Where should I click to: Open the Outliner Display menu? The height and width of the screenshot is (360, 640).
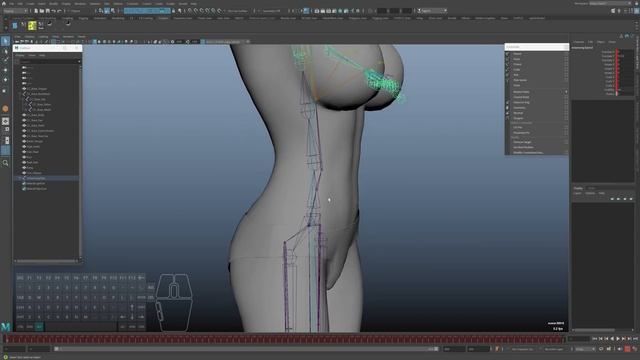[x=20, y=55]
